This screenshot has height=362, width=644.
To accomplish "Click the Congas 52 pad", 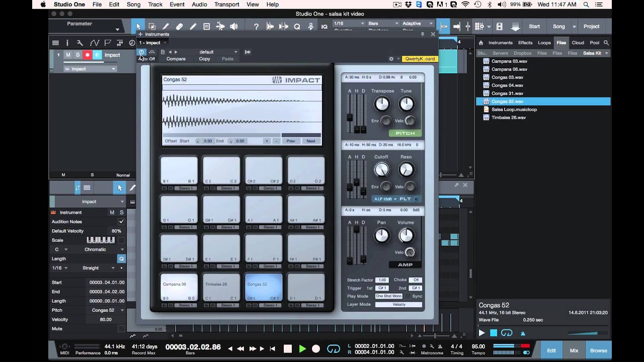I will click(x=264, y=287).
